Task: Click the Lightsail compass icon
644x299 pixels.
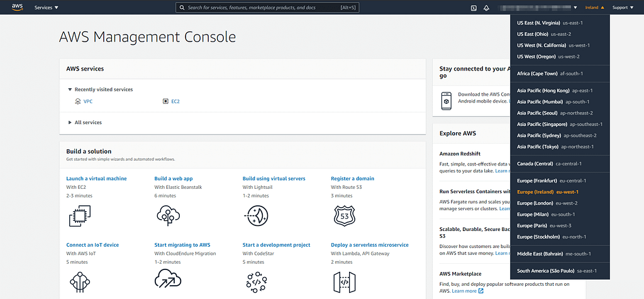Action: coord(257,215)
